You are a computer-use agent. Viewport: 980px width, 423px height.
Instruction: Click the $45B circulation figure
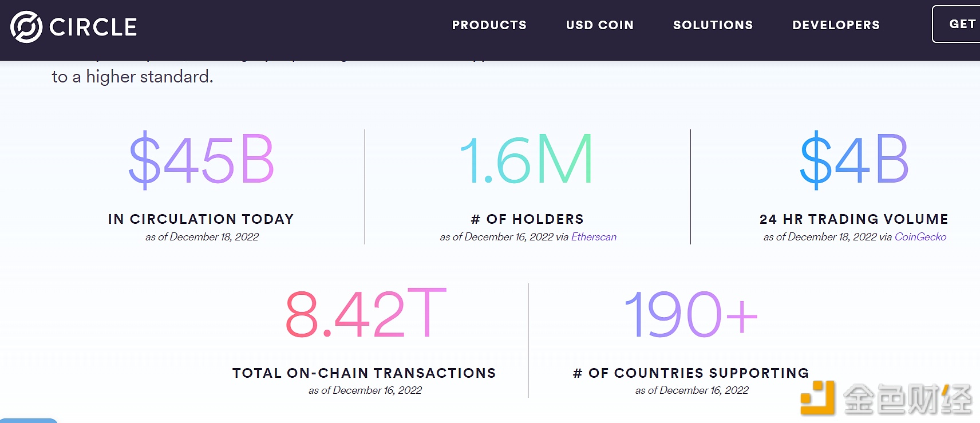pyautogui.click(x=201, y=160)
